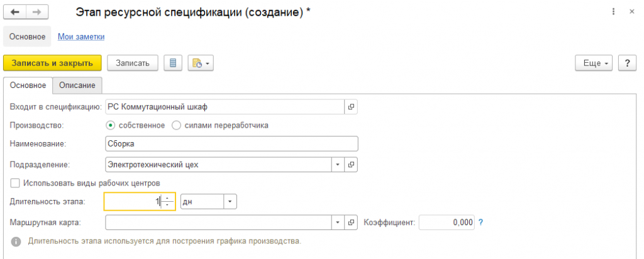
Task: Open the "Мои заметки" link
Action: coord(81,36)
